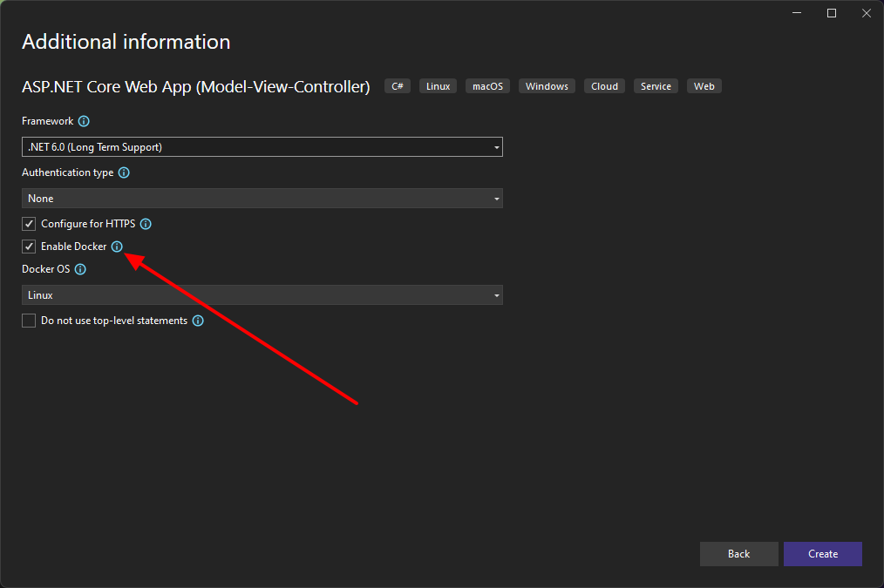Open the Docker OS dropdown set to Linux
Screen dimensions: 884x588
[262, 295]
